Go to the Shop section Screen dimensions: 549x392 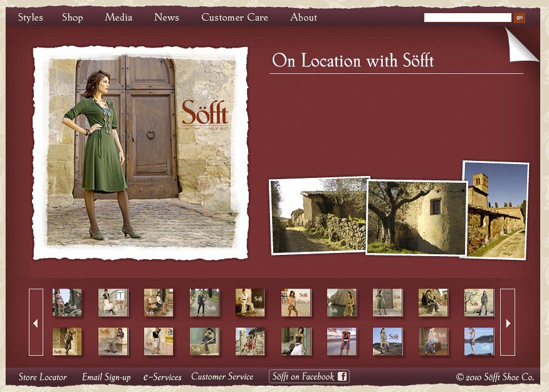(x=73, y=18)
